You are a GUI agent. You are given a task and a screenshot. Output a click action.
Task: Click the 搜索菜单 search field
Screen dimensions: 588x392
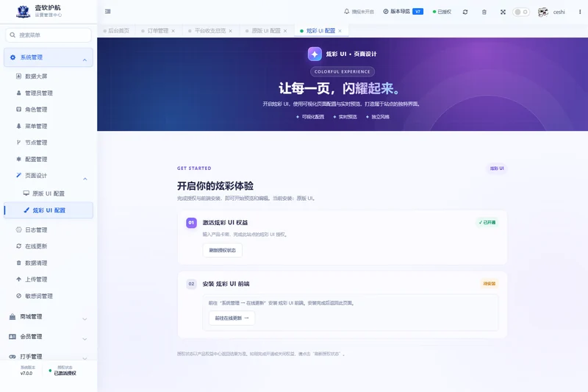tap(49, 35)
